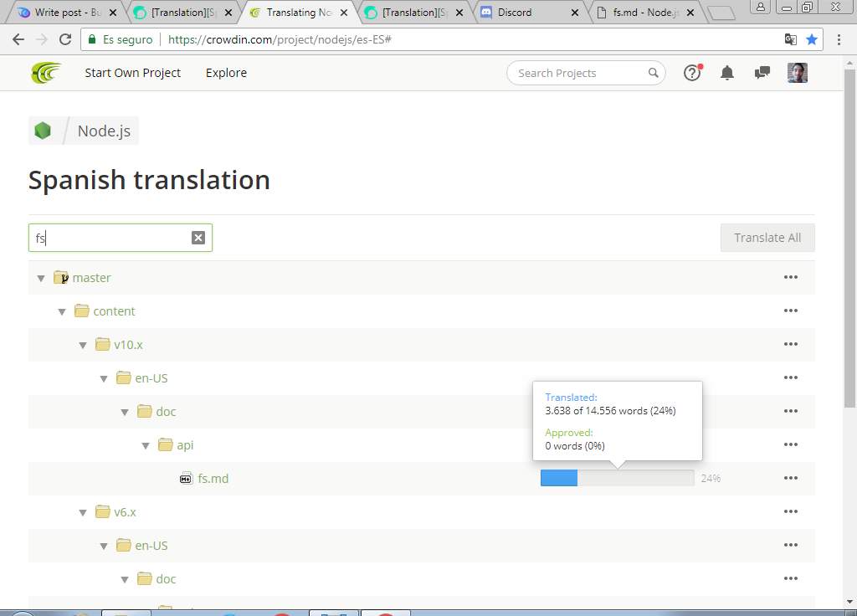Open more options for v10.x row

[791, 344]
